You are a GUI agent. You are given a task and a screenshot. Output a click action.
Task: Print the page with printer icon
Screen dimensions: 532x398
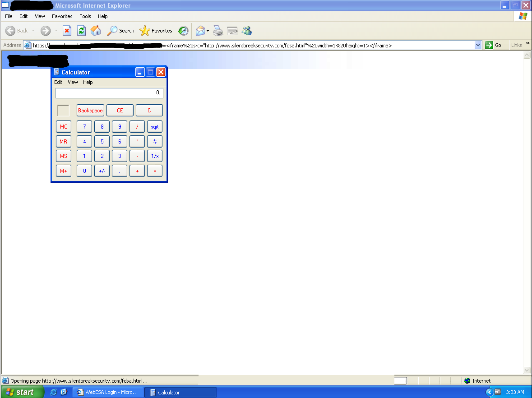(x=218, y=31)
